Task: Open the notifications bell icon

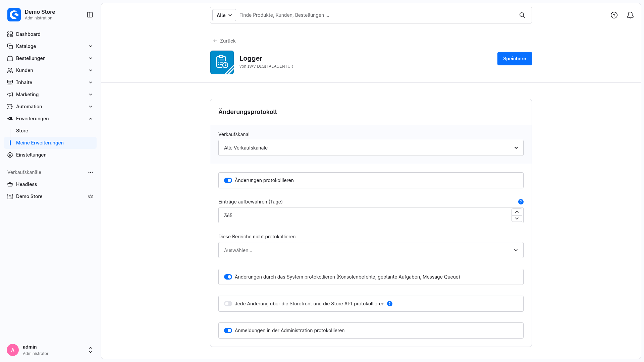Action: (x=630, y=15)
